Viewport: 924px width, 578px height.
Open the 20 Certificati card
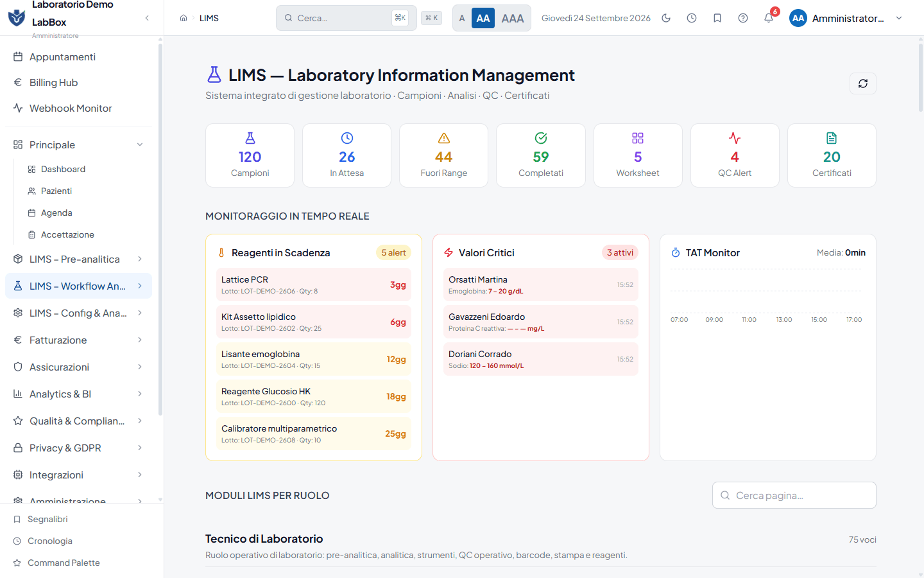pos(832,155)
